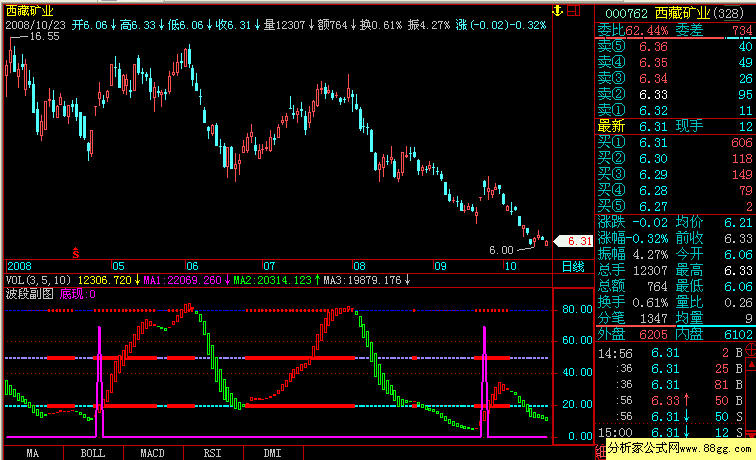Screen dimensions: 756x460
Task: Click the 09 month label on the date axis
Action: (440, 266)
